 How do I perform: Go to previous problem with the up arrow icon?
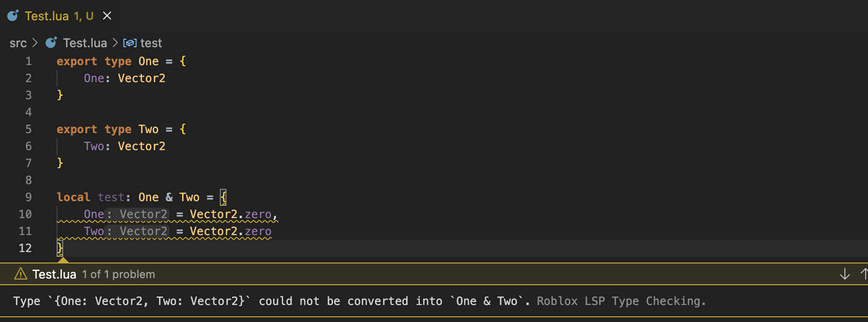click(x=864, y=273)
